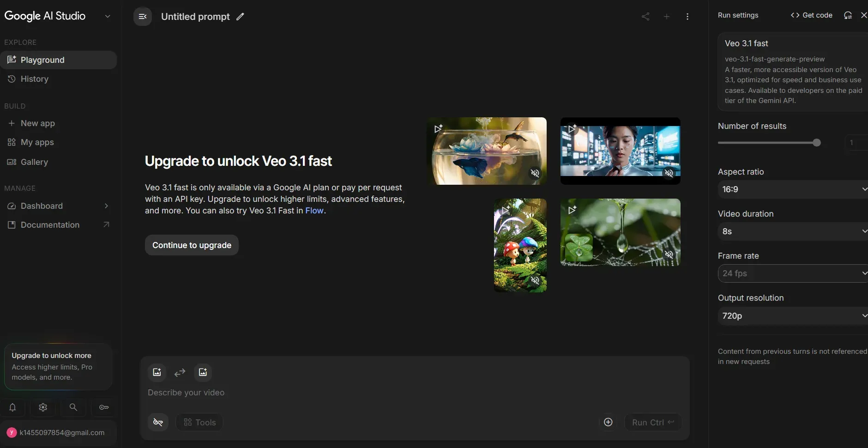
Task: Unmute the fish bowl video thumbnail
Action: (x=535, y=173)
